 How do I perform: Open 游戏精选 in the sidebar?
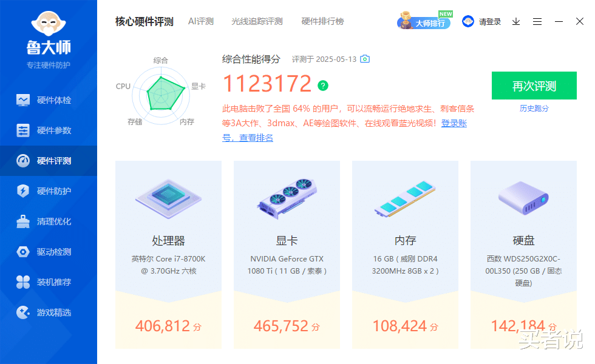(x=49, y=312)
